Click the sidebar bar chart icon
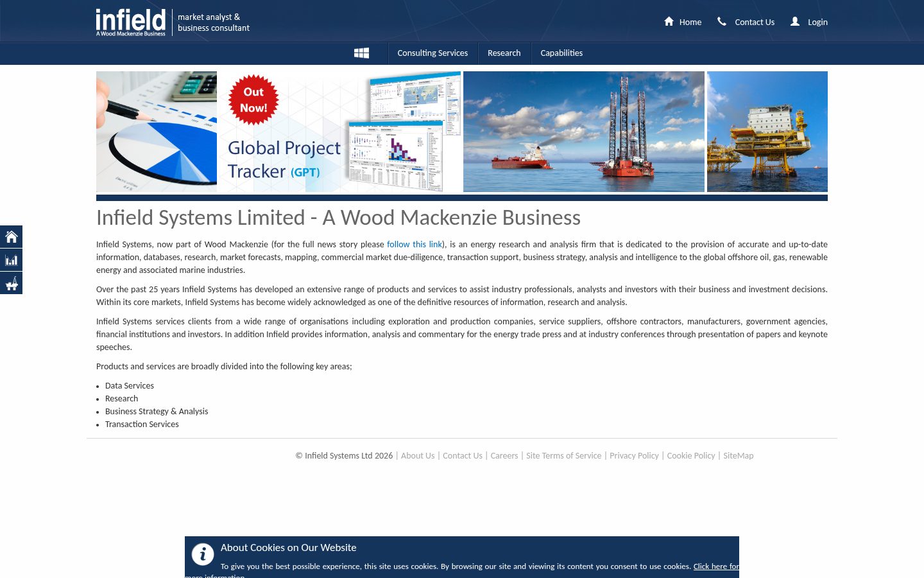This screenshot has width=924, height=578. coord(11,259)
